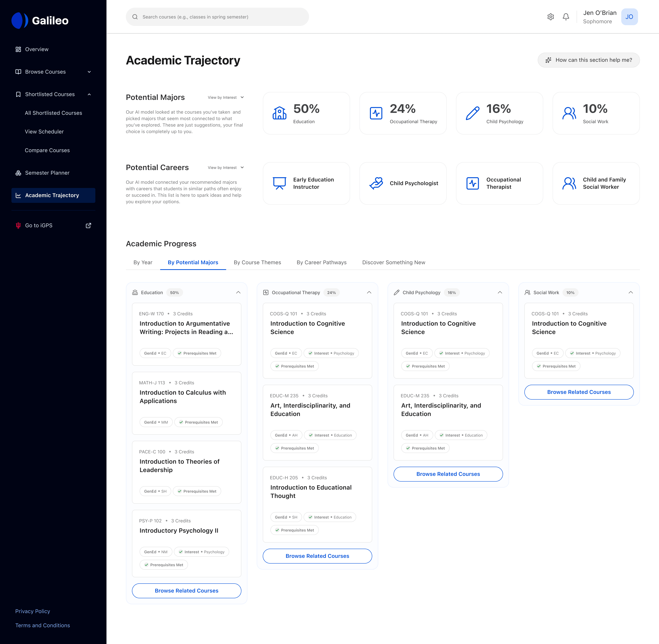
Task: Collapse the Social Work 10% column
Action: [x=630, y=293]
